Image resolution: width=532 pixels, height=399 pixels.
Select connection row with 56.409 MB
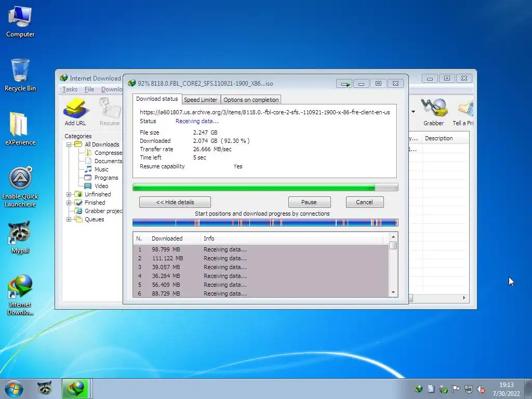click(x=261, y=285)
